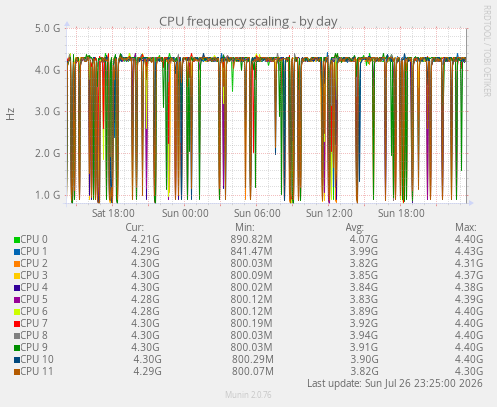
Task: Click the 'CPU 1' legend label
Action: [x=34, y=251]
